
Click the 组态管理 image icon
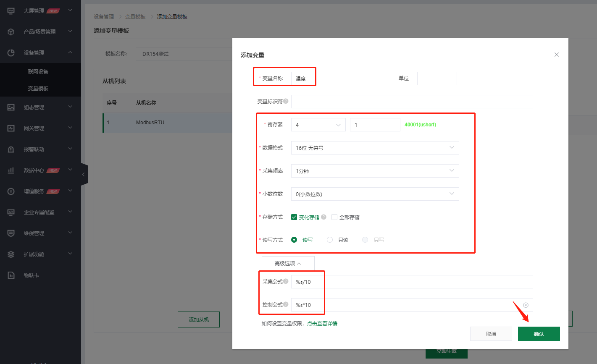click(11, 107)
